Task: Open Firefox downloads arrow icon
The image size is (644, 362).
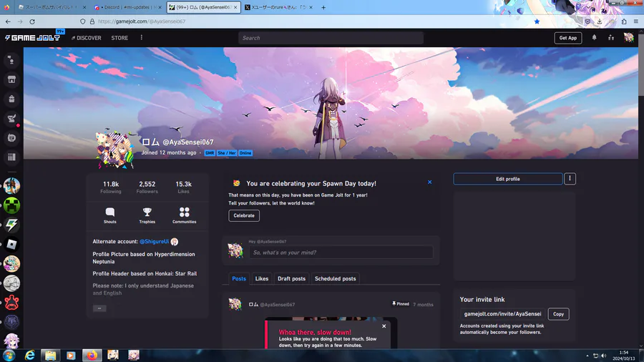Action: (600, 21)
